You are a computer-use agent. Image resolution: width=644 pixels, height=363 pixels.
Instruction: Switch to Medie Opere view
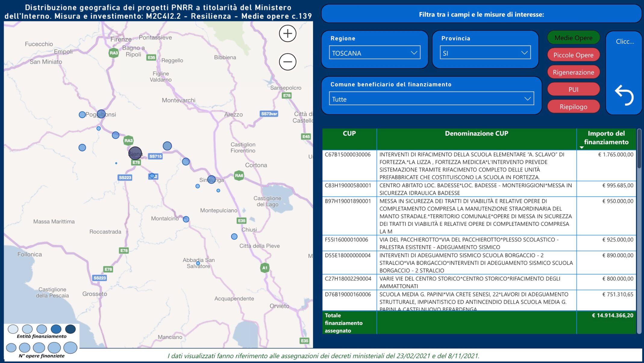click(x=574, y=38)
